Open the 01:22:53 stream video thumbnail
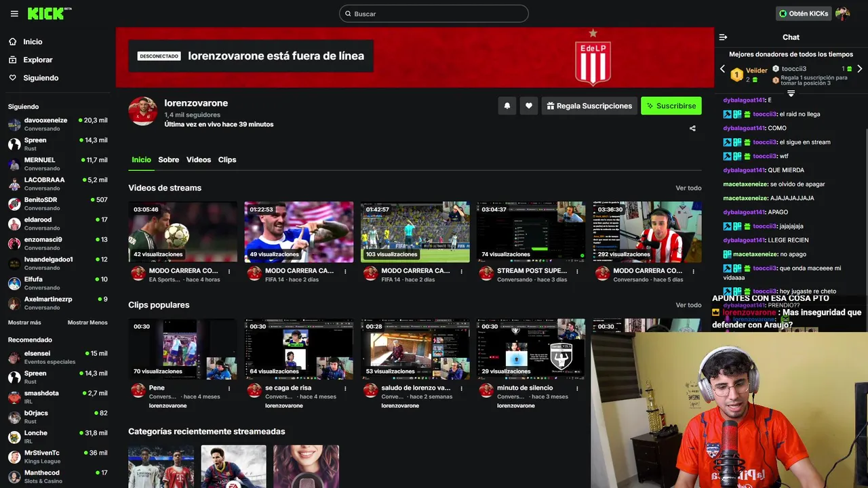Viewport: 868px width, 488px height. click(299, 232)
